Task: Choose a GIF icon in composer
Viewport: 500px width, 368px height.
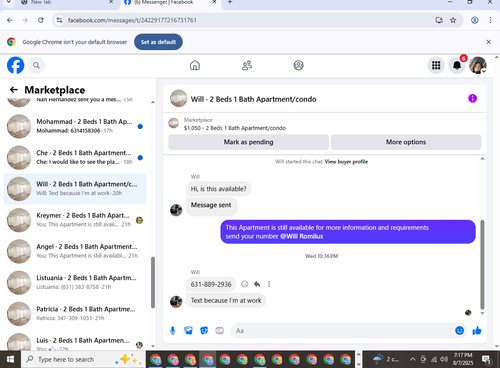Action: pos(219,331)
